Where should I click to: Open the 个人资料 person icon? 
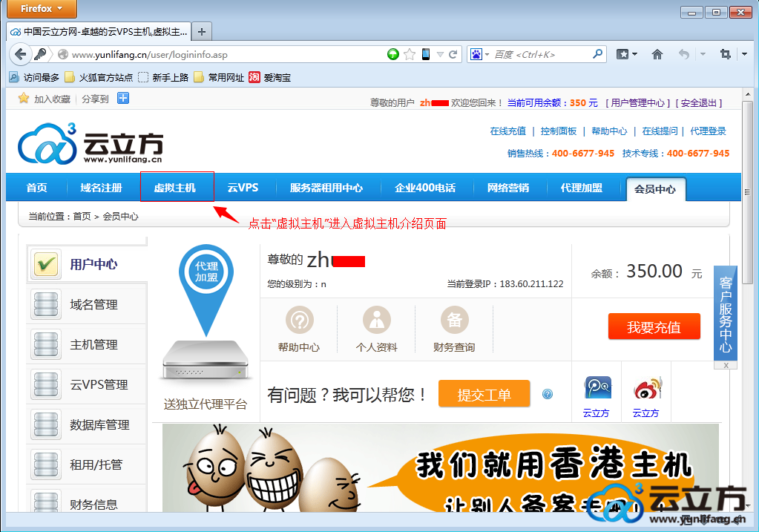click(377, 320)
